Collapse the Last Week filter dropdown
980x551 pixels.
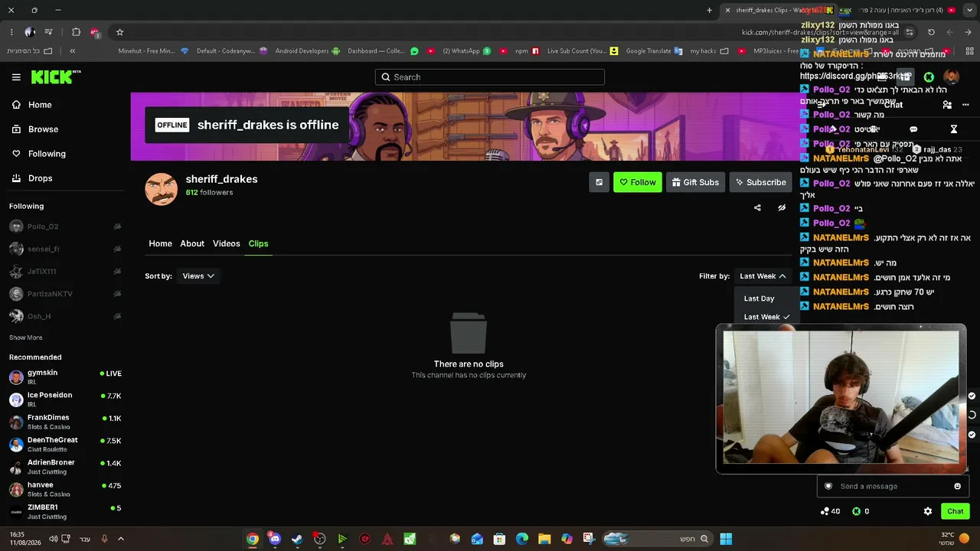pyautogui.click(x=763, y=275)
